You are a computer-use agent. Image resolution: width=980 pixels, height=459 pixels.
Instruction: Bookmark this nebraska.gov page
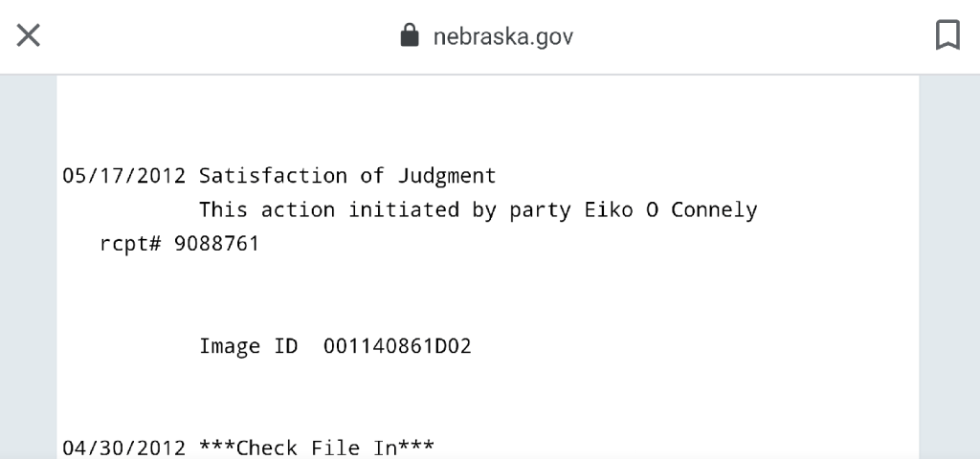tap(947, 36)
